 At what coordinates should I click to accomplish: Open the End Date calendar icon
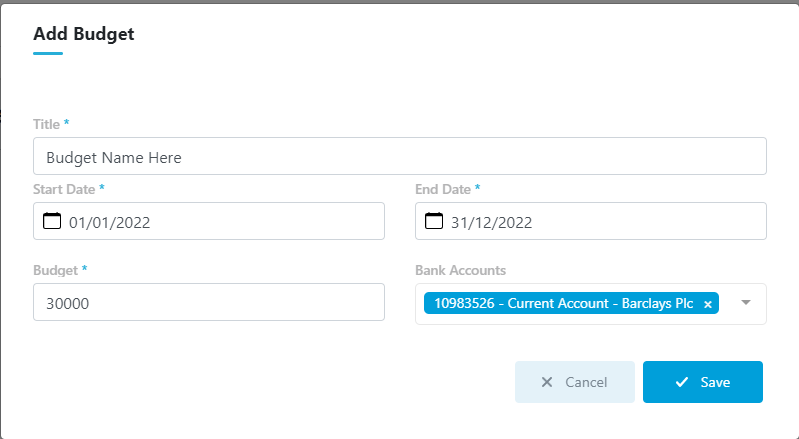pyautogui.click(x=434, y=221)
